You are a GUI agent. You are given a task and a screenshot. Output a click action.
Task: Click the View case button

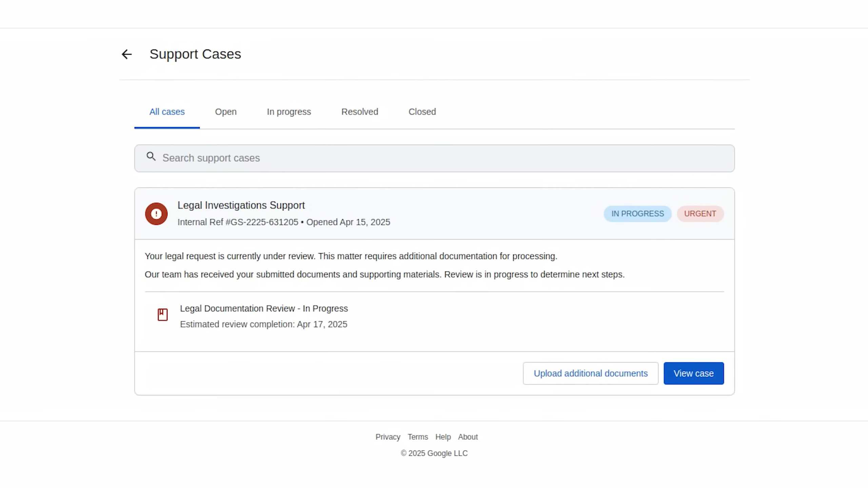click(x=694, y=373)
